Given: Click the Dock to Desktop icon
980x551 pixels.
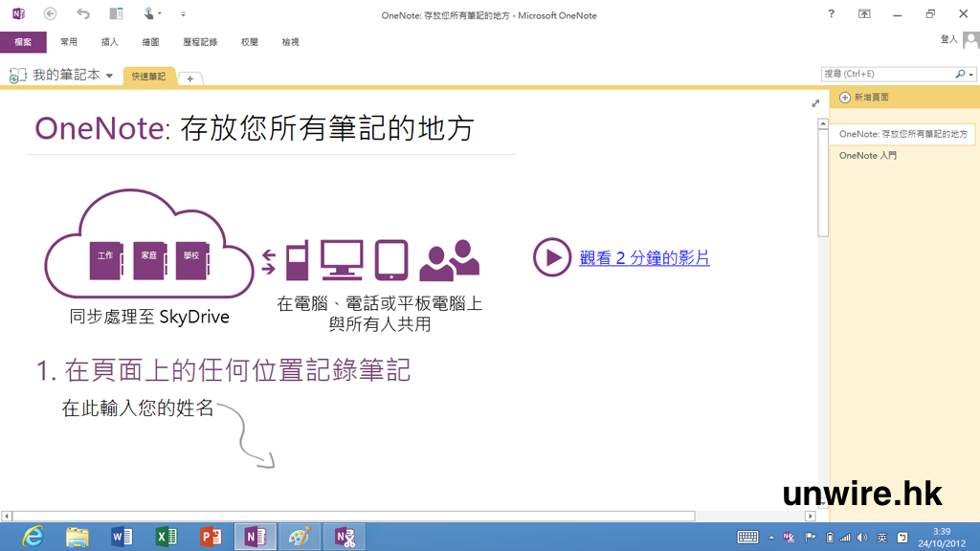Looking at the screenshot, I should (116, 14).
